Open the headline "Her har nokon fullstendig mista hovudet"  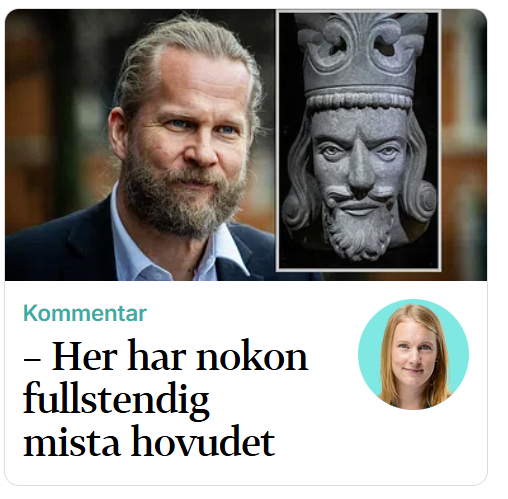[x=166, y=398]
